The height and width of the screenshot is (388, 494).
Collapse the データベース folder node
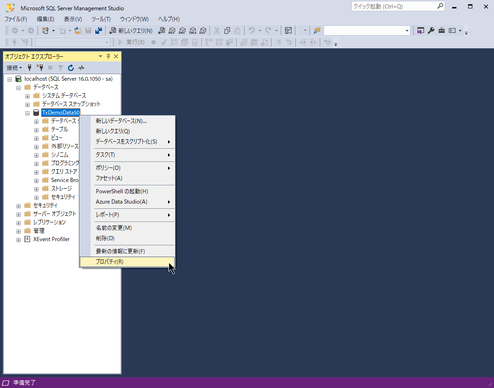pos(19,88)
